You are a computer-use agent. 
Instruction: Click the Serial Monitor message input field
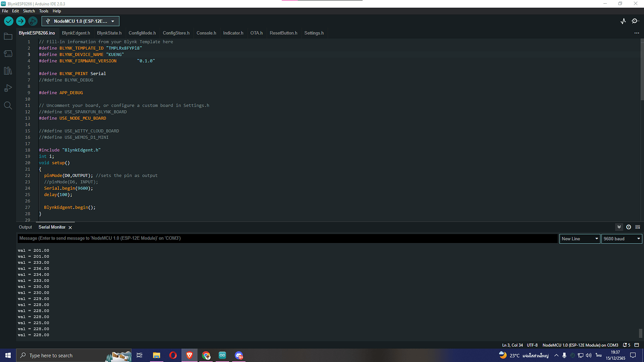(287, 238)
